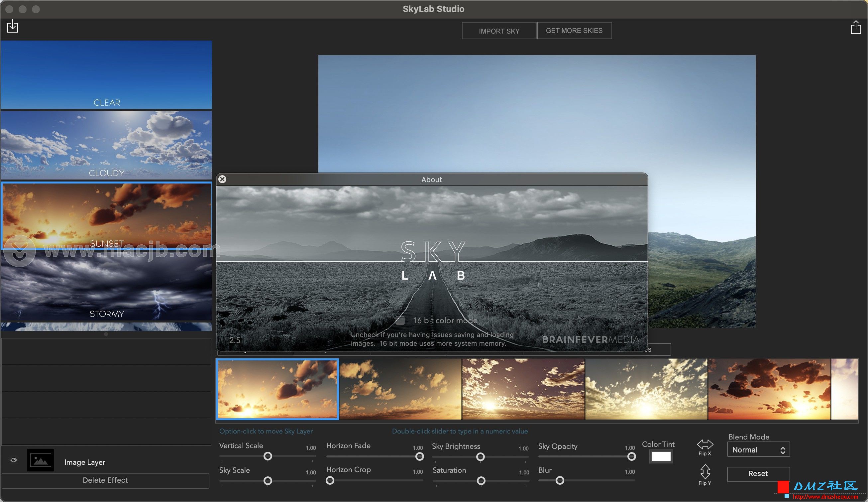
Task: Choose the third sunset sky thumbnail
Action: tap(523, 389)
